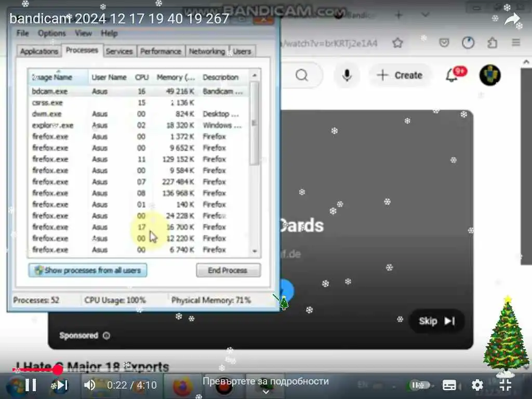The image size is (532, 399).
Task: Select firefox.exe using 136 968 K memory
Action: point(139,193)
